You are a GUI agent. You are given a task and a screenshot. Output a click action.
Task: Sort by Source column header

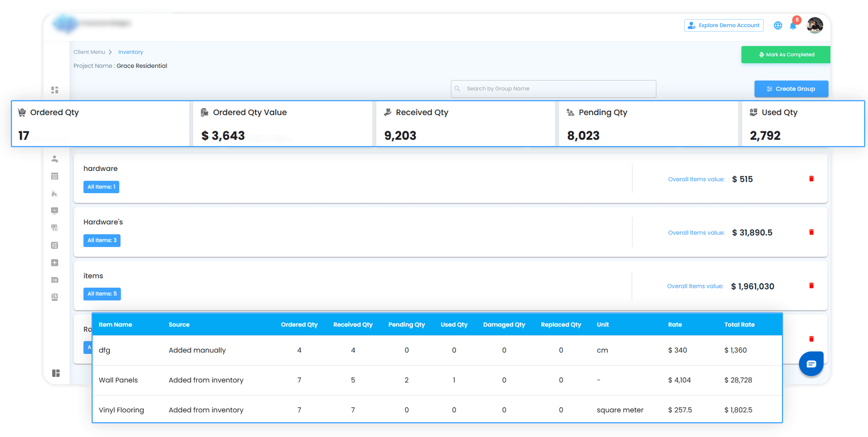(x=179, y=325)
